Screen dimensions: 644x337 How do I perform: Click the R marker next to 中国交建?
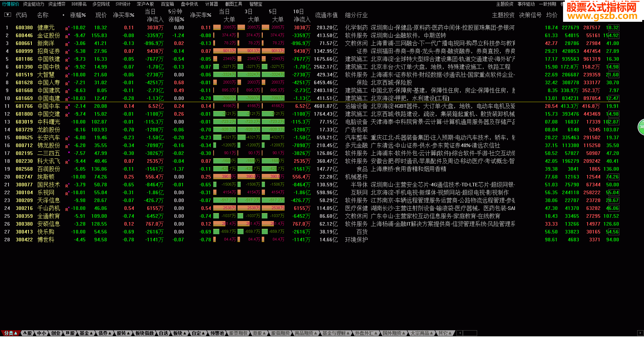(x=67, y=115)
